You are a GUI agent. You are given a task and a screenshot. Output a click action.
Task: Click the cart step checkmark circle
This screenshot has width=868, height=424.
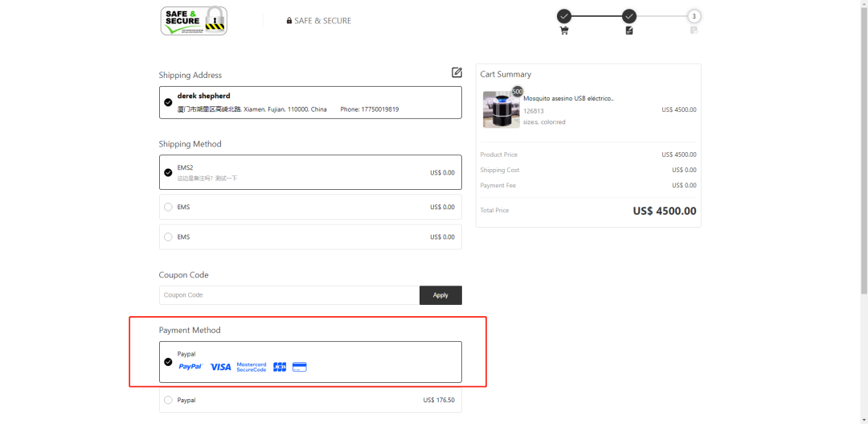[x=563, y=16]
